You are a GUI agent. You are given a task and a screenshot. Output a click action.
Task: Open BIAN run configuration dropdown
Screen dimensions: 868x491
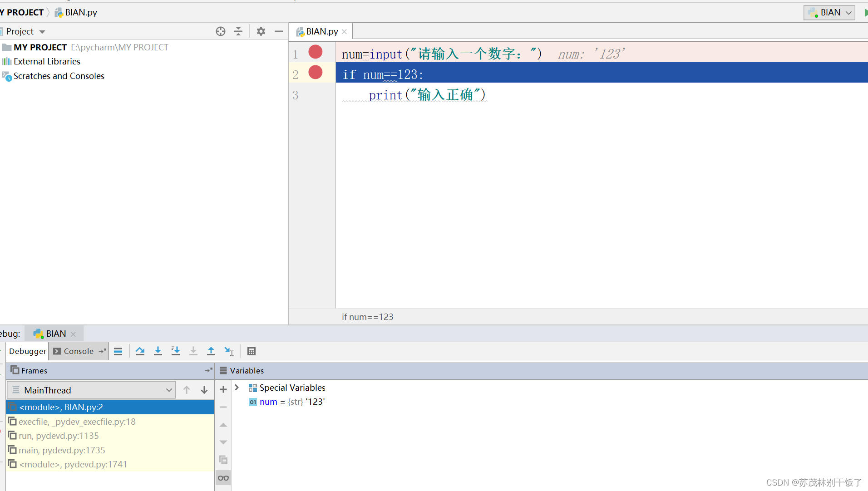pyautogui.click(x=829, y=12)
